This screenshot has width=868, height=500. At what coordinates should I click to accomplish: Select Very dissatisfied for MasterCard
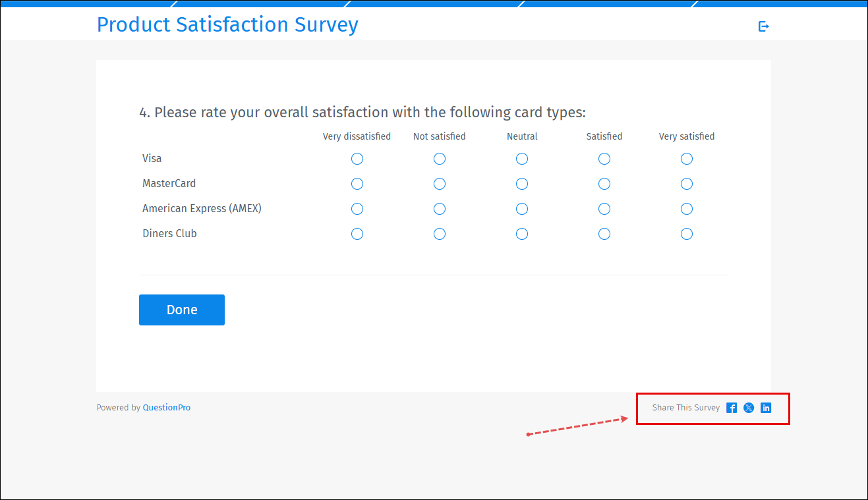pyautogui.click(x=357, y=184)
